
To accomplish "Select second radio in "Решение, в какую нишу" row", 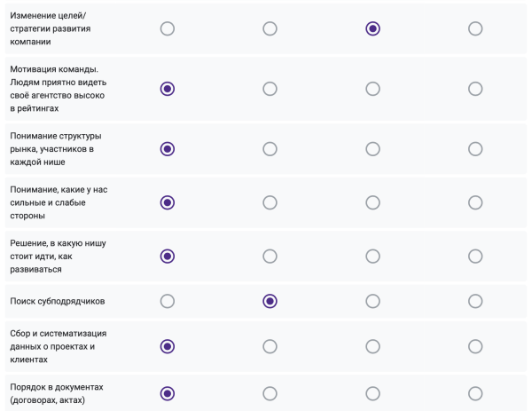I will click(270, 256).
